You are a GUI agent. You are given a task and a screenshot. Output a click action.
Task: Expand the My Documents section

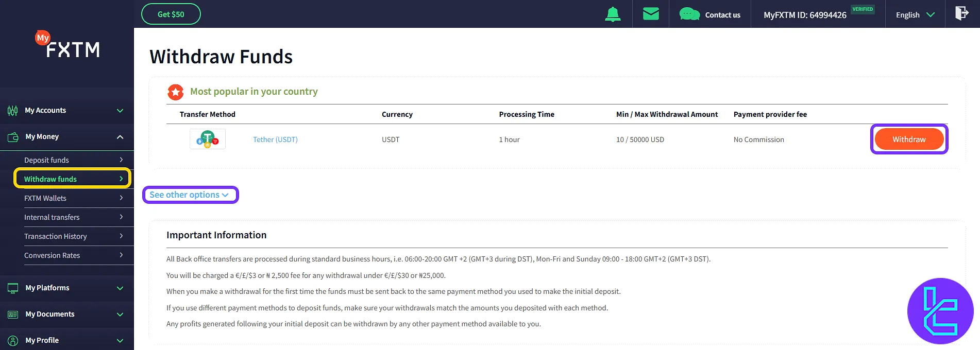(67, 314)
